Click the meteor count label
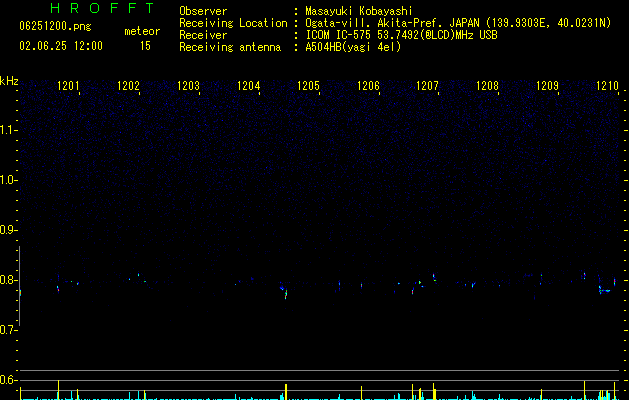This screenshot has height=400, width=629. (142, 31)
